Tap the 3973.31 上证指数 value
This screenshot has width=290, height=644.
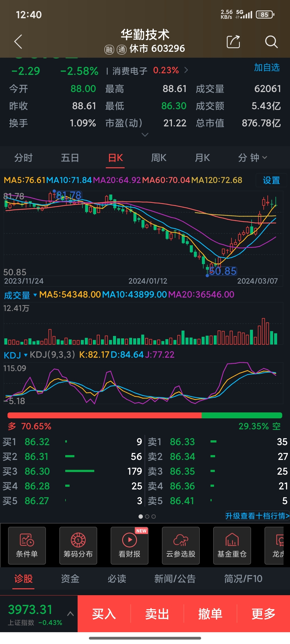pos(30,610)
